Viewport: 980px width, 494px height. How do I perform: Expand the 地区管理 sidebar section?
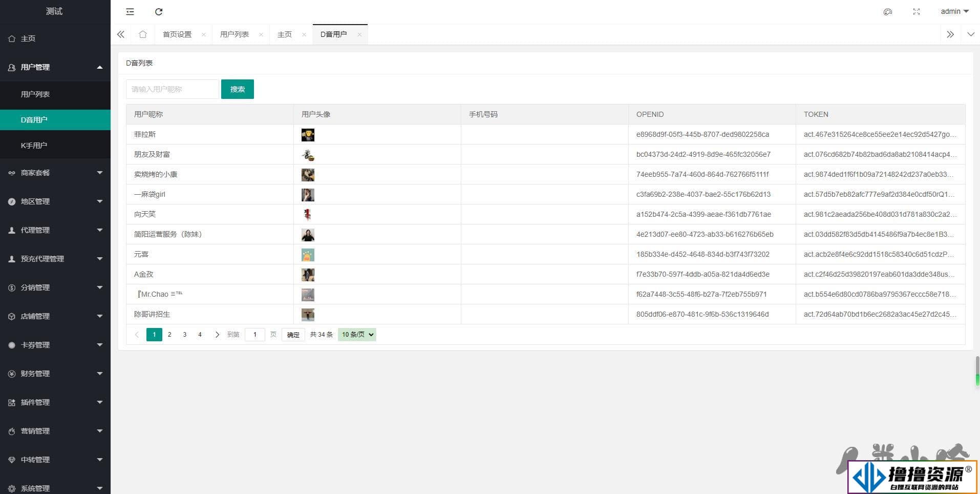coord(55,201)
